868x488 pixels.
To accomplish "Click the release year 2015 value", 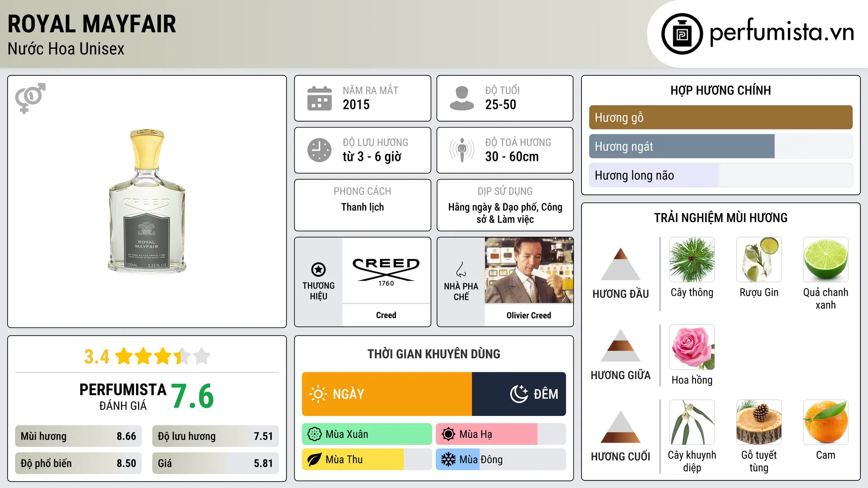I will 356,105.
